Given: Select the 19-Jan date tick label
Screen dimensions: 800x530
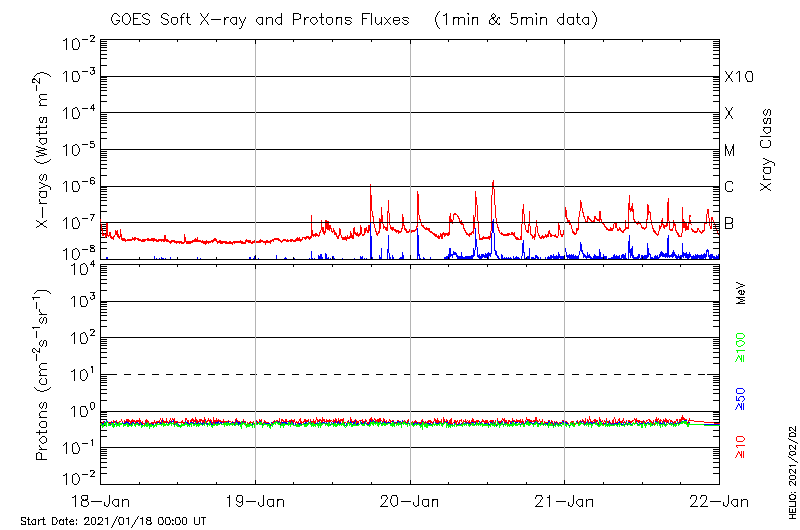Looking at the screenshot, I should [256, 500].
